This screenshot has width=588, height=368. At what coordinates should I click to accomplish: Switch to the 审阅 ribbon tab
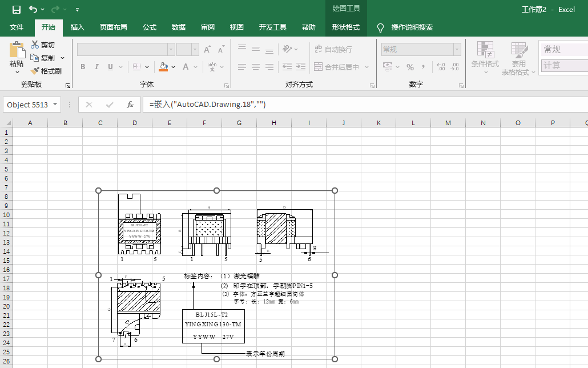pos(207,27)
